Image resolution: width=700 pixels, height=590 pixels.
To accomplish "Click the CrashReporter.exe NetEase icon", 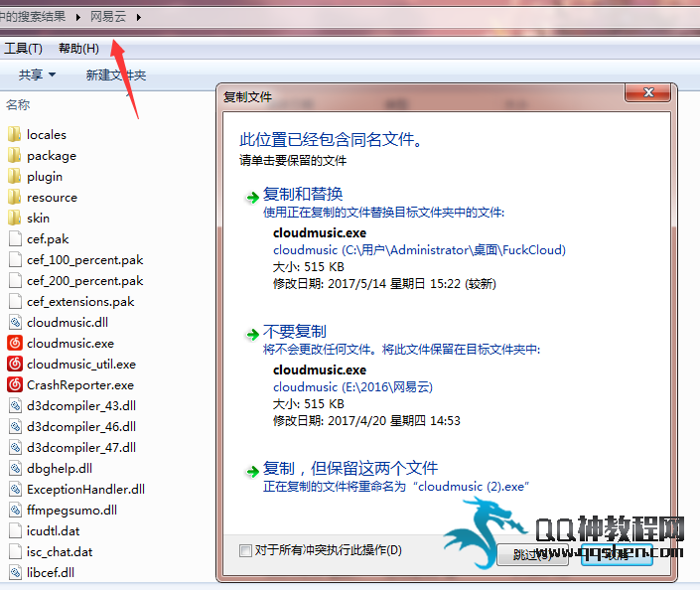I will click(x=15, y=384).
